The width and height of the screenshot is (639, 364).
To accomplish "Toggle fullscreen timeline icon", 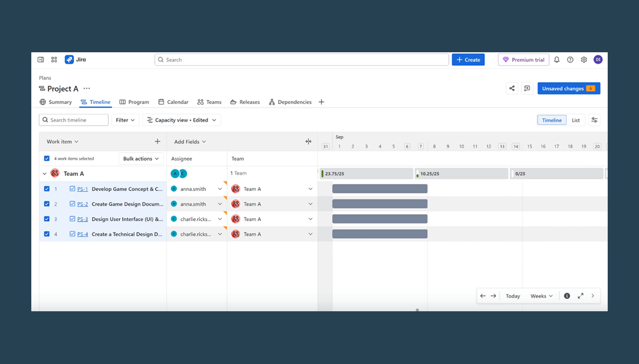I will click(581, 296).
